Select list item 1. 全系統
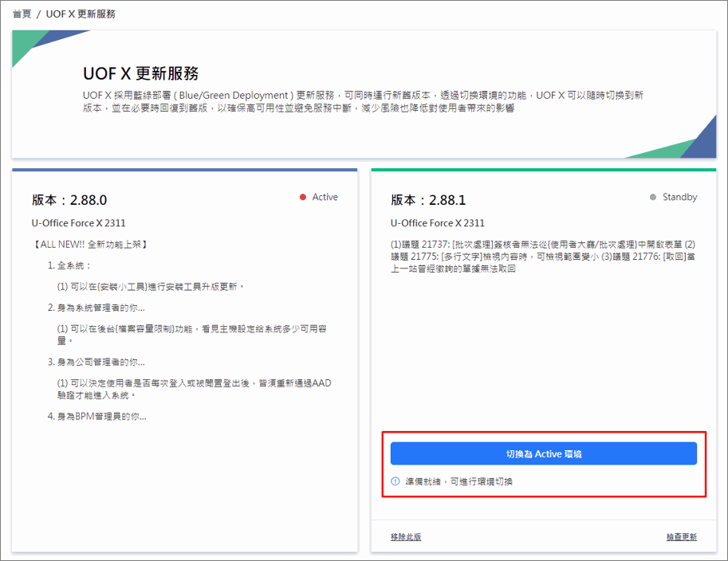The image size is (728, 561). click(70, 265)
